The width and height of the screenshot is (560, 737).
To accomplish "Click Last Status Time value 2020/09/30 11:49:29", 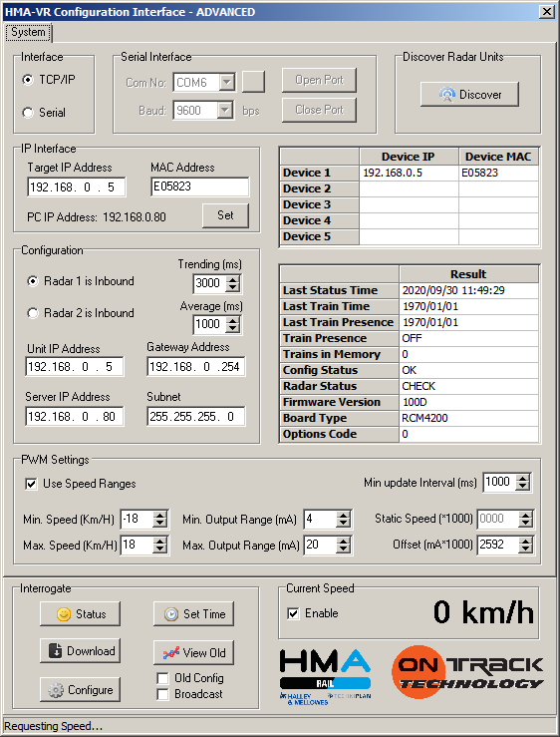I will [469, 290].
